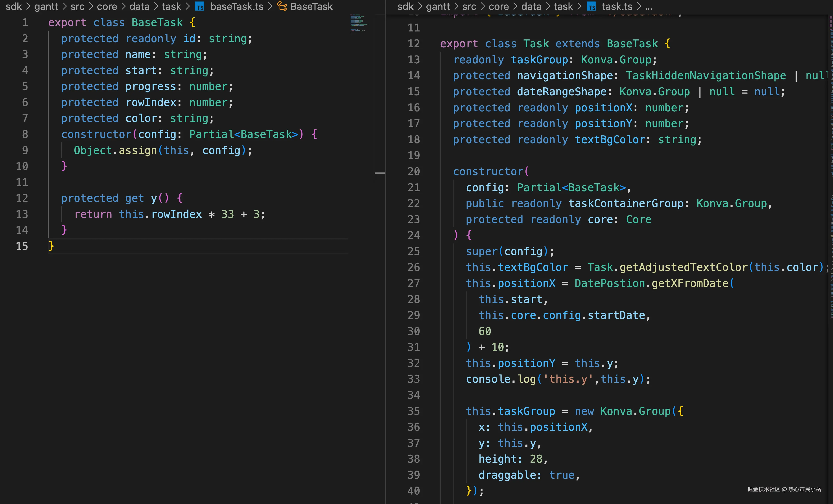Click the class symbol icon before BaseTask breadcrumb
Image resolution: width=833 pixels, height=504 pixels.
(x=282, y=6)
